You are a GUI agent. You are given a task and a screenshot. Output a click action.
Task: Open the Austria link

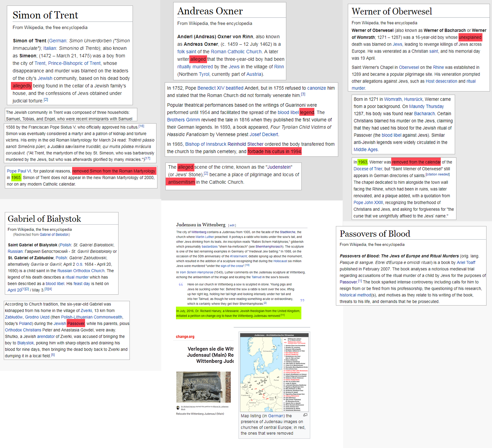pos(254,74)
